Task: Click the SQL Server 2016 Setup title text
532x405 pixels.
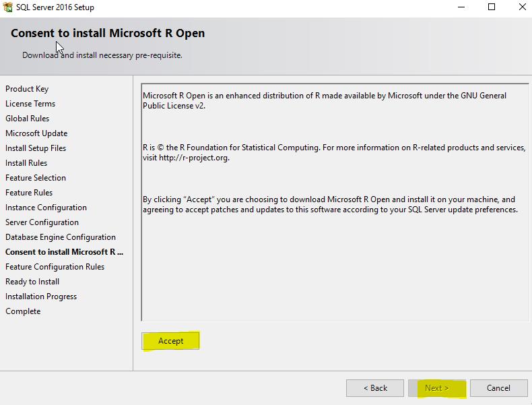Action: pyautogui.click(x=55, y=7)
